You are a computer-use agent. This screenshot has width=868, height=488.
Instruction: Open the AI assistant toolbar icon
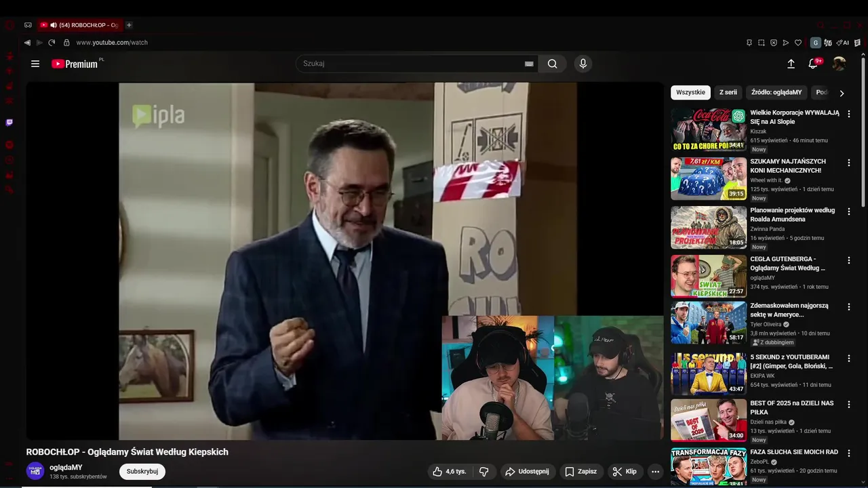pyautogui.click(x=843, y=43)
